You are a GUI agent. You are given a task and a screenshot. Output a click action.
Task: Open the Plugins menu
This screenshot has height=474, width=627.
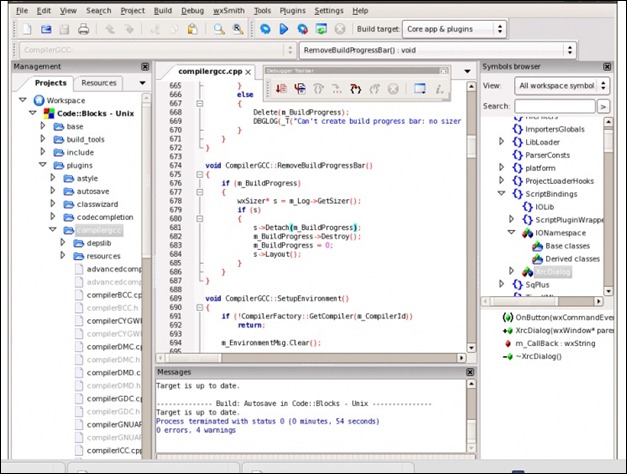[x=292, y=11]
